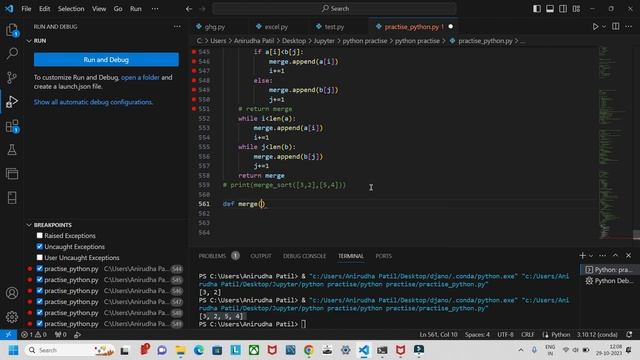Screen dimensions: 640x360
Task: Click the top search command center field
Action: tap(335, 9)
